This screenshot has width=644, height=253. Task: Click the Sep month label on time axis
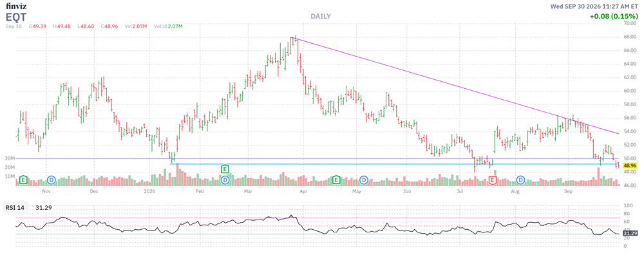569,191
